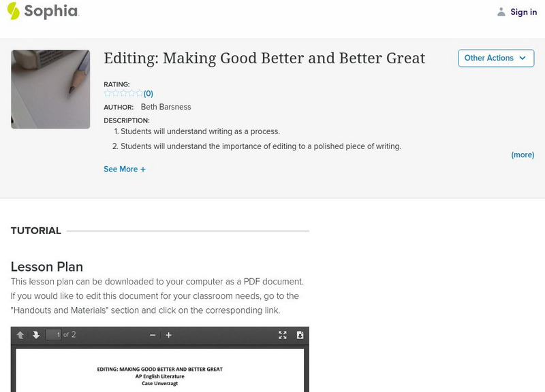Go to next PDF page arrow
Screen dimensions: 545x392
point(36,335)
